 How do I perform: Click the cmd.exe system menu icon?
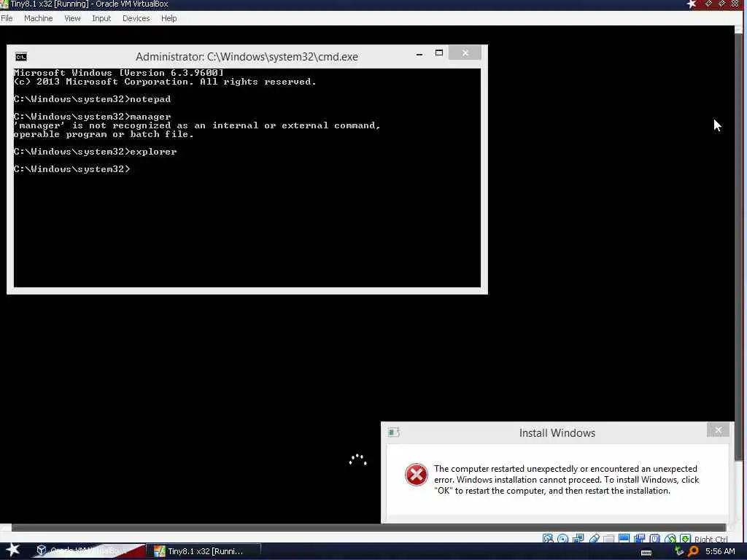tap(21, 57)
